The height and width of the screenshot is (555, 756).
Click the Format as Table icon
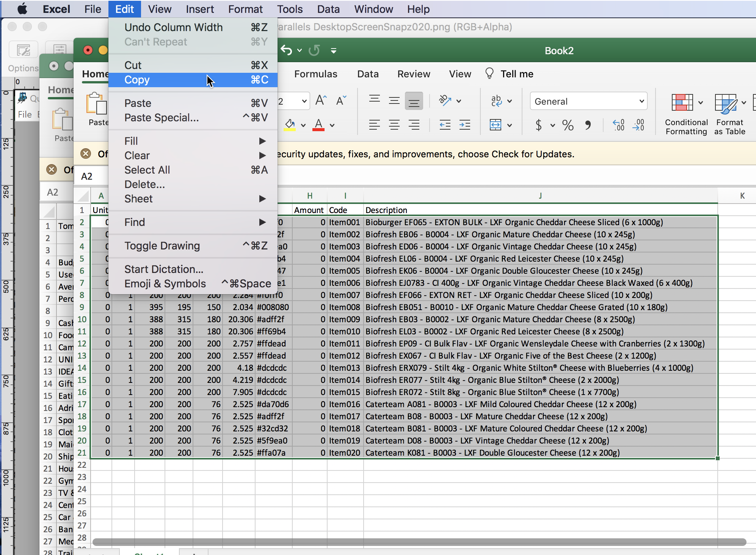click(726, 104)
